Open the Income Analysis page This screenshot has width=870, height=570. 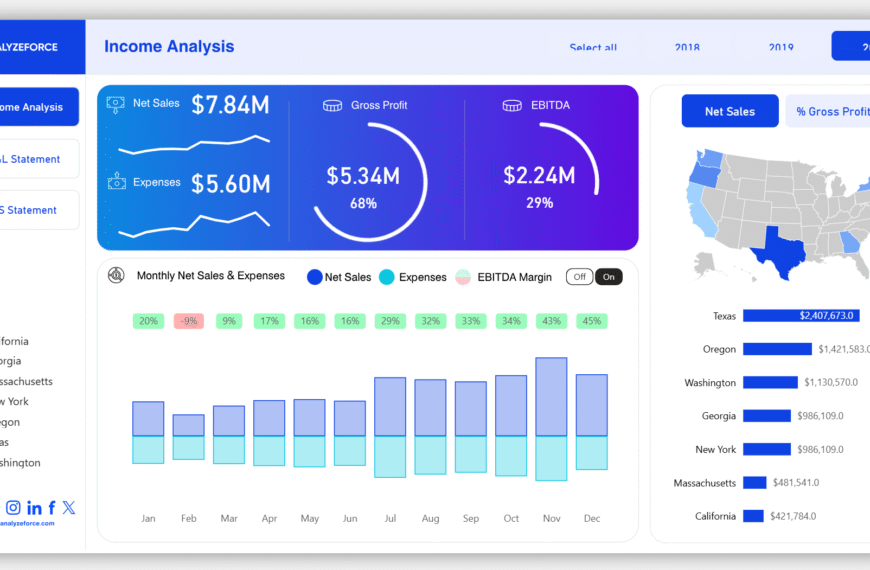tap(38, 107)
